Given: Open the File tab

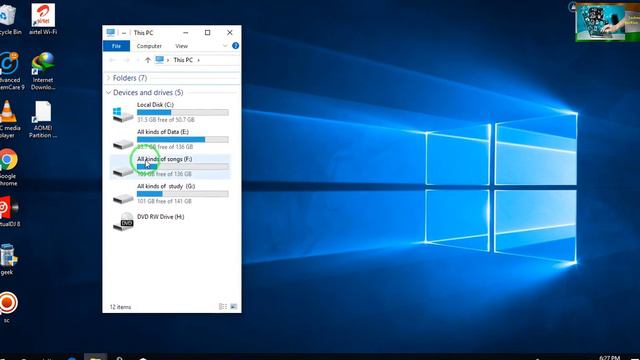Looking at the screenshot, I should pyautogui.click(x=116, y=46).
